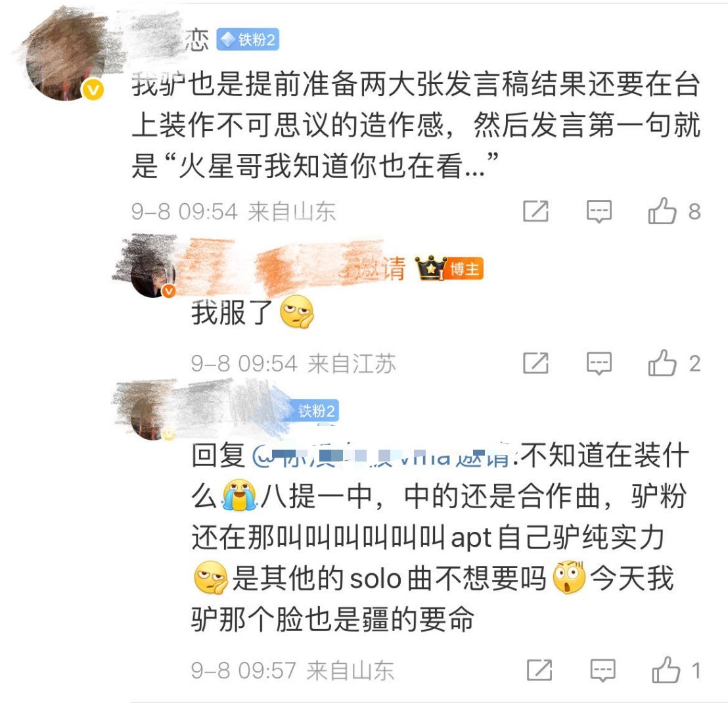Share the 我服了 reply
The height and width of the screenshot is (710, 728).
535,364
